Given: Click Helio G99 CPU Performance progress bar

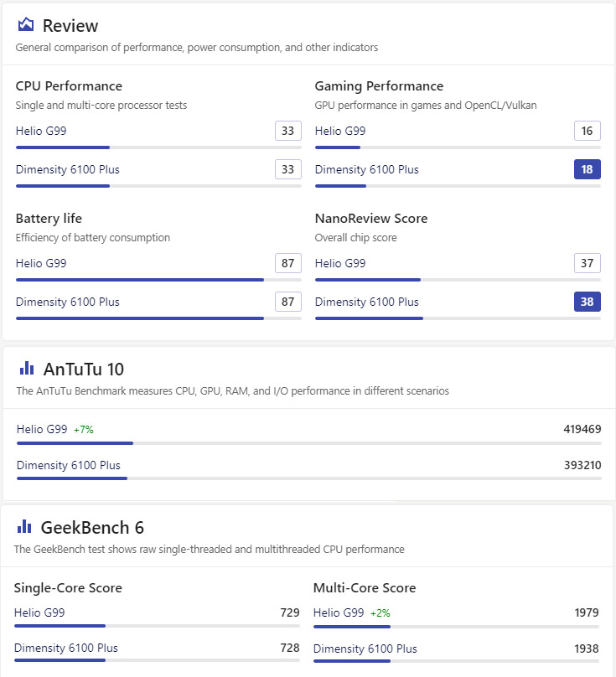Looking at the screenshot, I should (x=158, y=147).
